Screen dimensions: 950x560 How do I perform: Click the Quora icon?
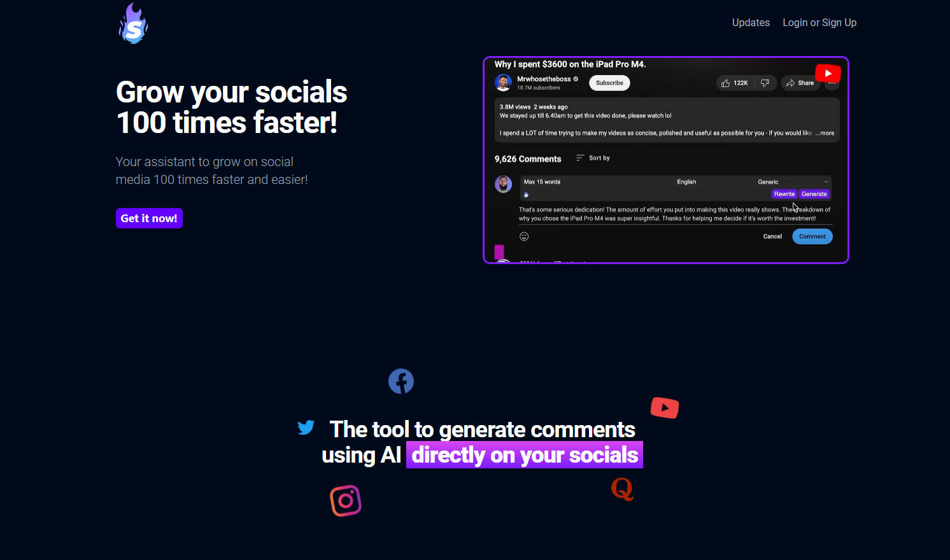[x=622, y=488]
